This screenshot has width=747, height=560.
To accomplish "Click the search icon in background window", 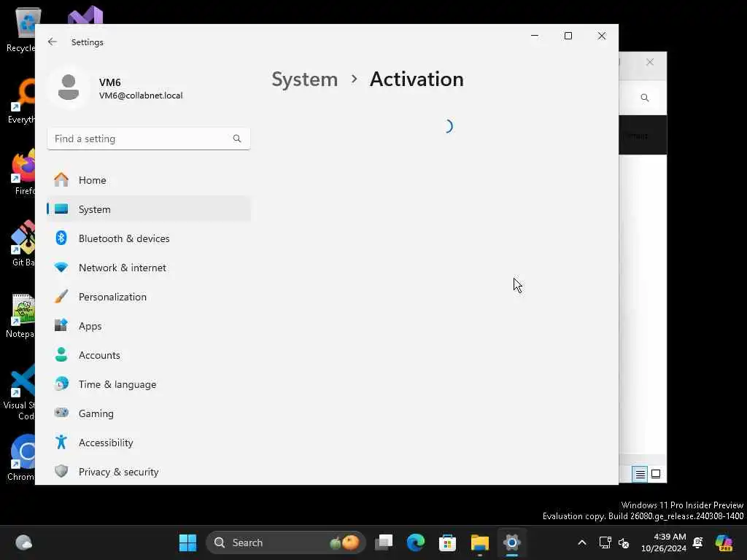I will click(x=645, y=98).
